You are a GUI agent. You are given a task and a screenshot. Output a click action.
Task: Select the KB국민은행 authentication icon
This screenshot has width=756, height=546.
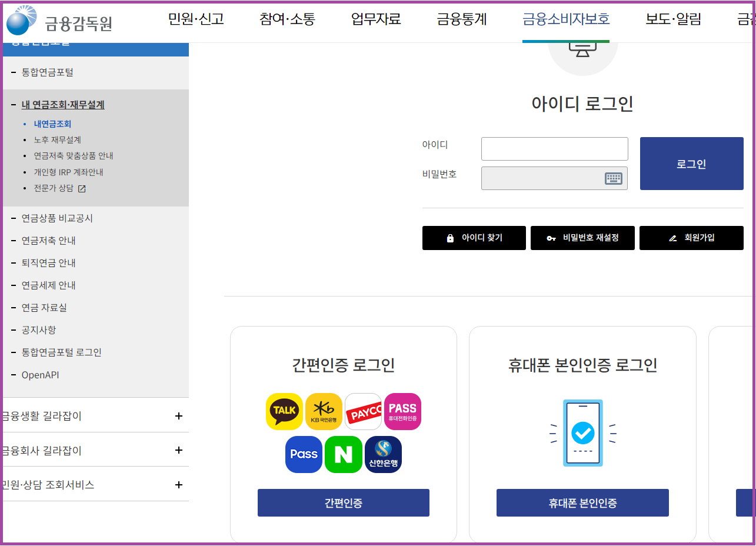(x=324, y=411)
